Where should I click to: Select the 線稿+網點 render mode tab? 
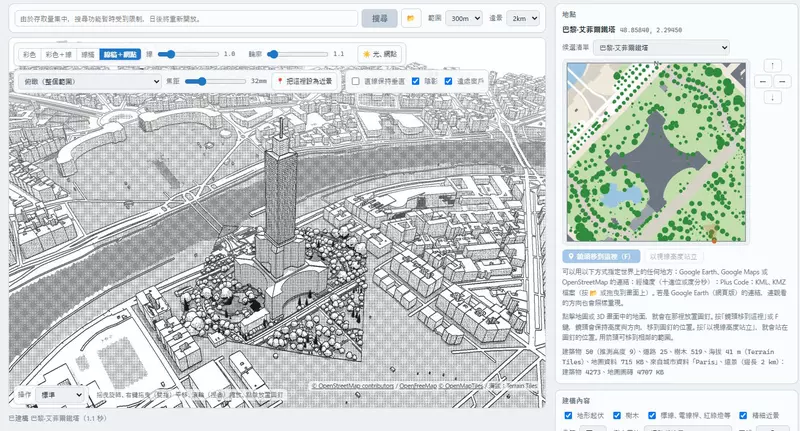(x=120, y=54)
